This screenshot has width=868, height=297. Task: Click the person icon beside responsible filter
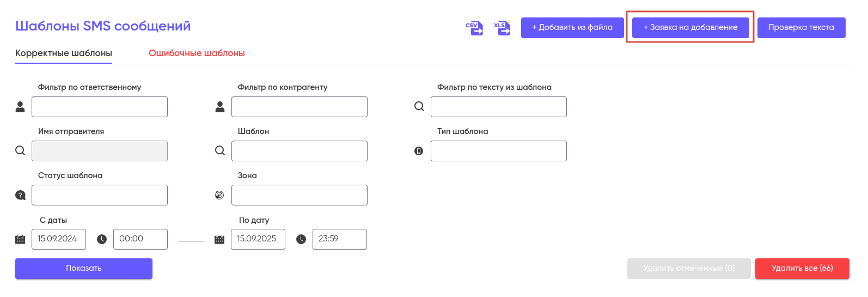coord(20,107)
